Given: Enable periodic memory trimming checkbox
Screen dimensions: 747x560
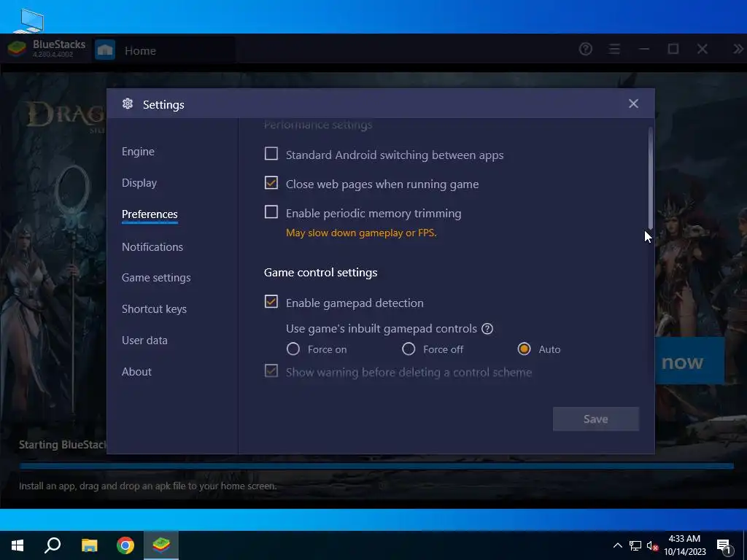Looking at the screenshot, I should (271, 212).
